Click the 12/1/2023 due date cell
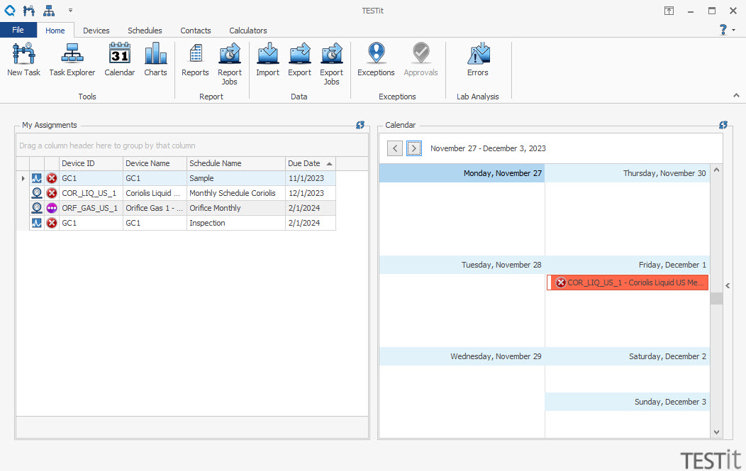Screen dimensions: 746x471 click(310, 193)
